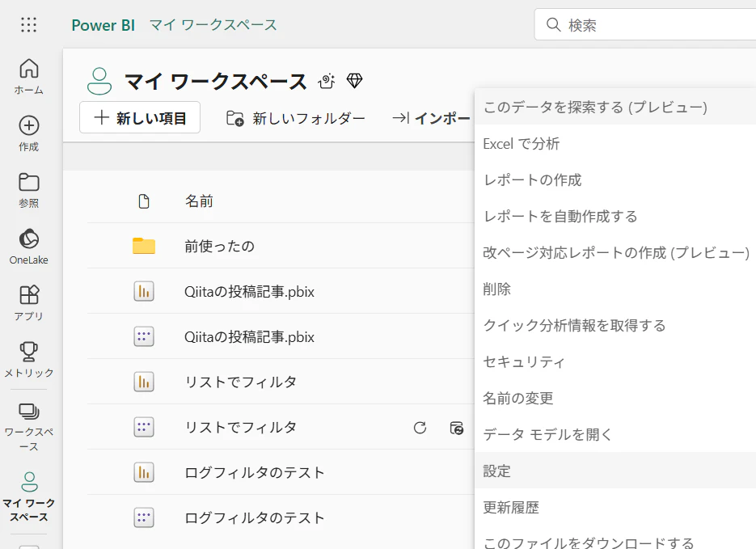Screen dimensions: 756x549
Task: Open アプリ in the sidebar
Action: [x=28, y=302]
